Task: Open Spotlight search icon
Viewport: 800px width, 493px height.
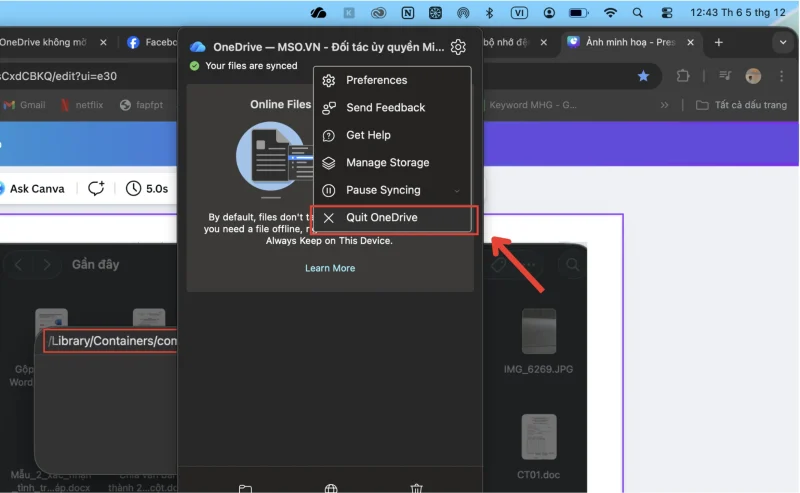Action: [637, 13]
